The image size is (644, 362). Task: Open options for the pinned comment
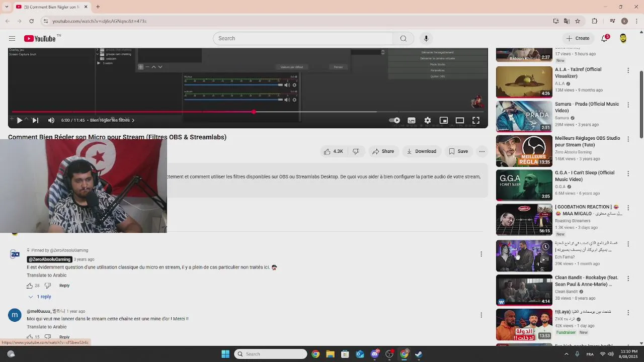pyautogui.click(x=481, y=254)
